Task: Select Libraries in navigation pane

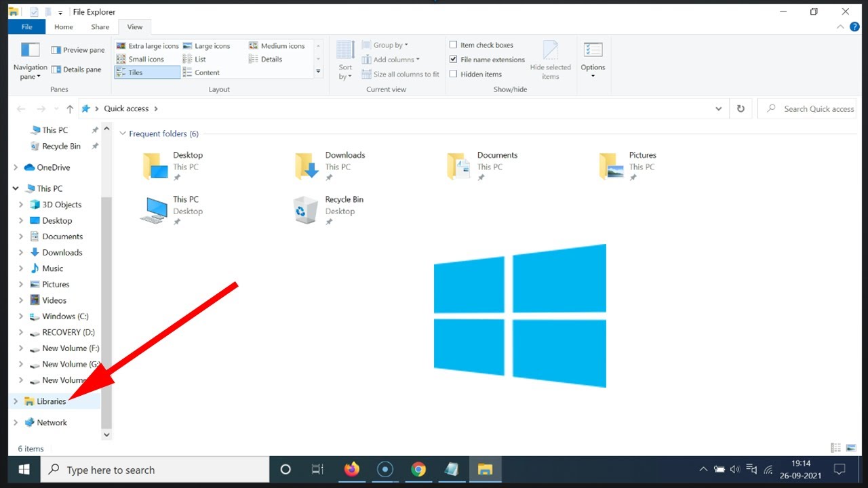Action: coord(52,401)
